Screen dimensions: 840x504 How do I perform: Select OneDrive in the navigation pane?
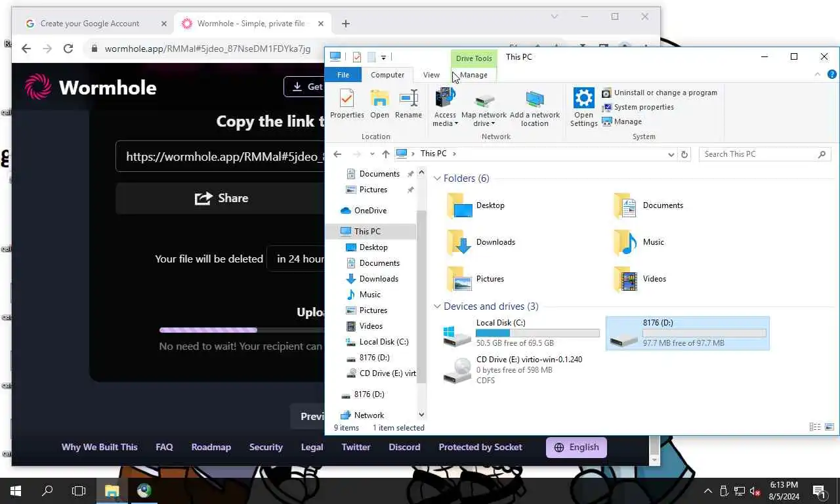click(370, 211)
